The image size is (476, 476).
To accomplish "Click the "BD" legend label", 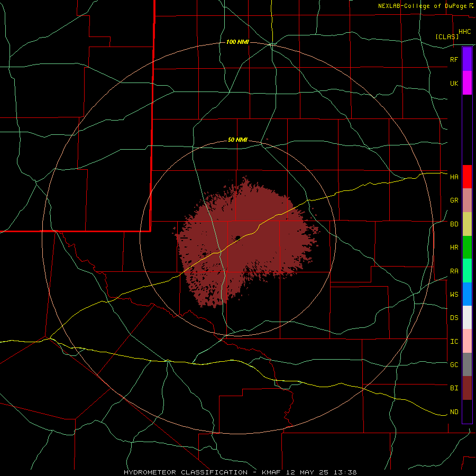I will [454, 224].
